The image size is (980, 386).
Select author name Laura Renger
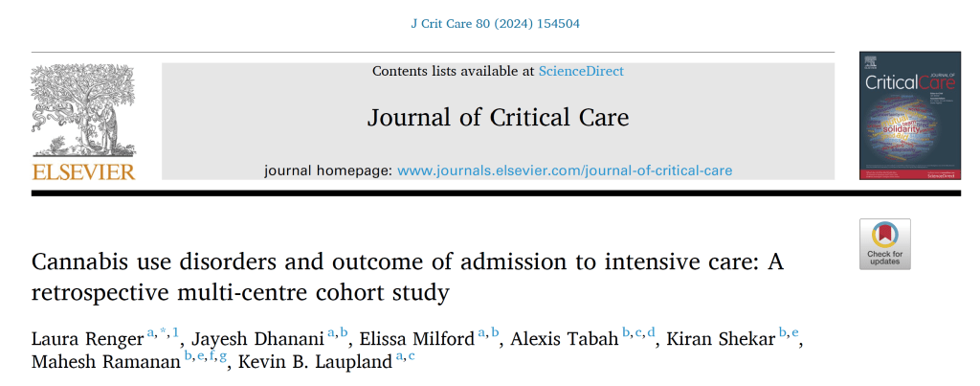[x=85, y=338]
